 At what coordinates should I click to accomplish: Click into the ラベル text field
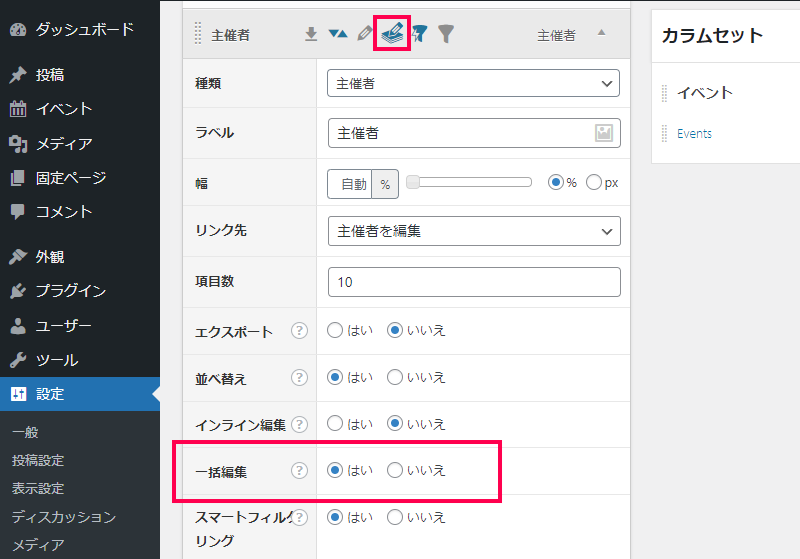(x=474, y=133)
